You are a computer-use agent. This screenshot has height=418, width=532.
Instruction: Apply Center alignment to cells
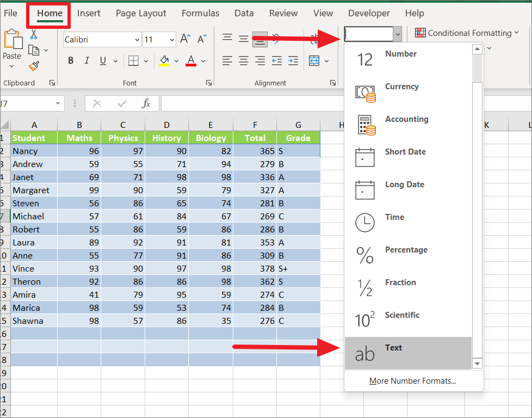coord(243,61)
